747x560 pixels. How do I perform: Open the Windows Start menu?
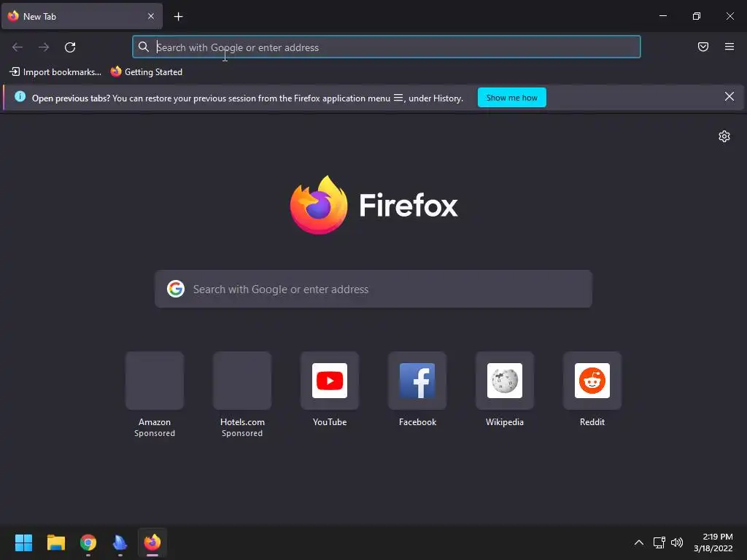pyautogui.click(x=23, y=542)
